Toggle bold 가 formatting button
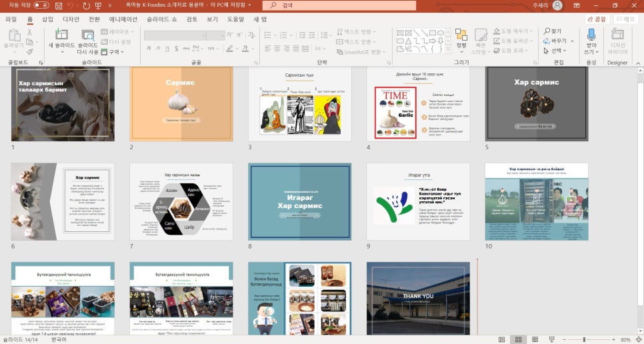This screenshot has width=644, height=344. pos(148,49)
